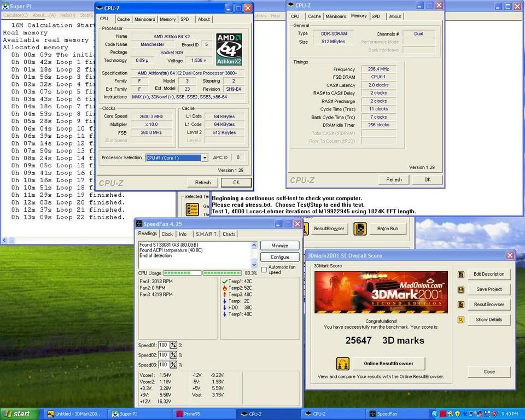The width and height of the screenshot is (525, 420).
Task: Switch to the Mainboard tab in CPU-Z
Action: pos(145,19)
